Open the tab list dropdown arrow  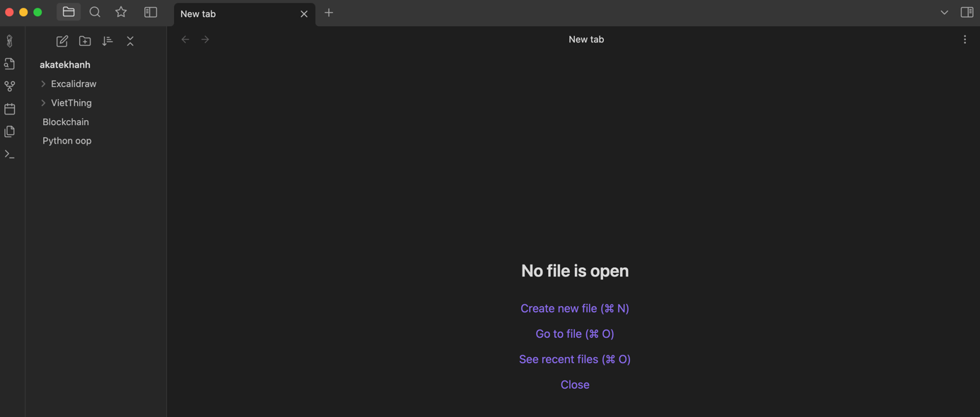(x=944, y=13)
